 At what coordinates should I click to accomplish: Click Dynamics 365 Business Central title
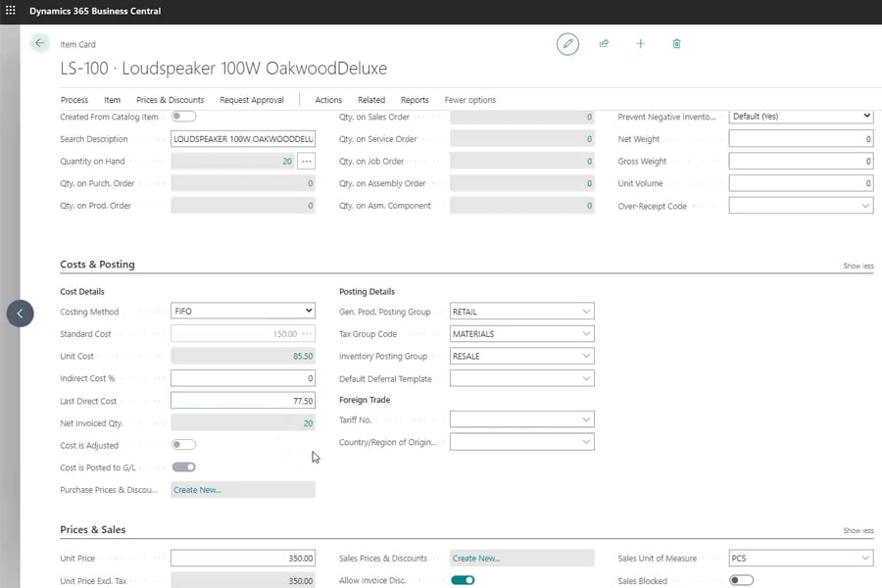point(95,11)
